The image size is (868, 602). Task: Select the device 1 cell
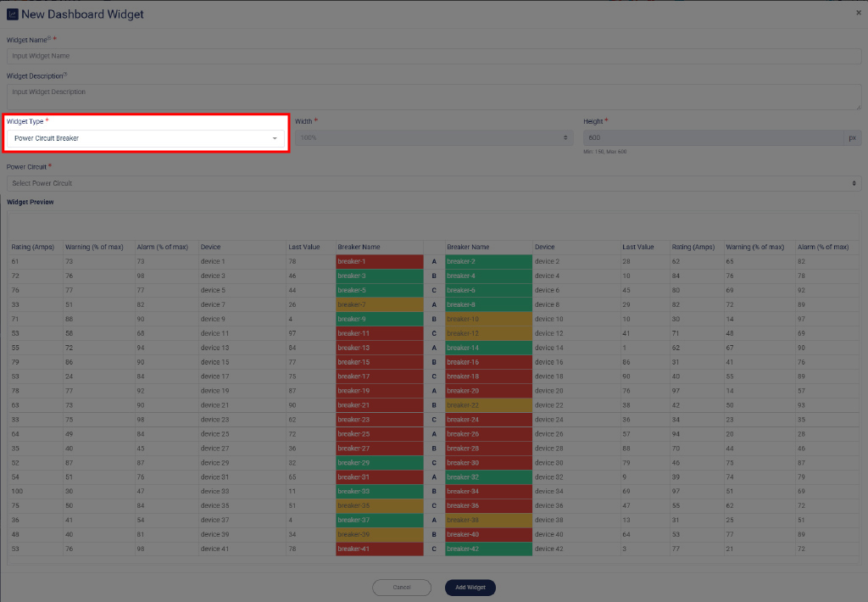coord(240,262)
